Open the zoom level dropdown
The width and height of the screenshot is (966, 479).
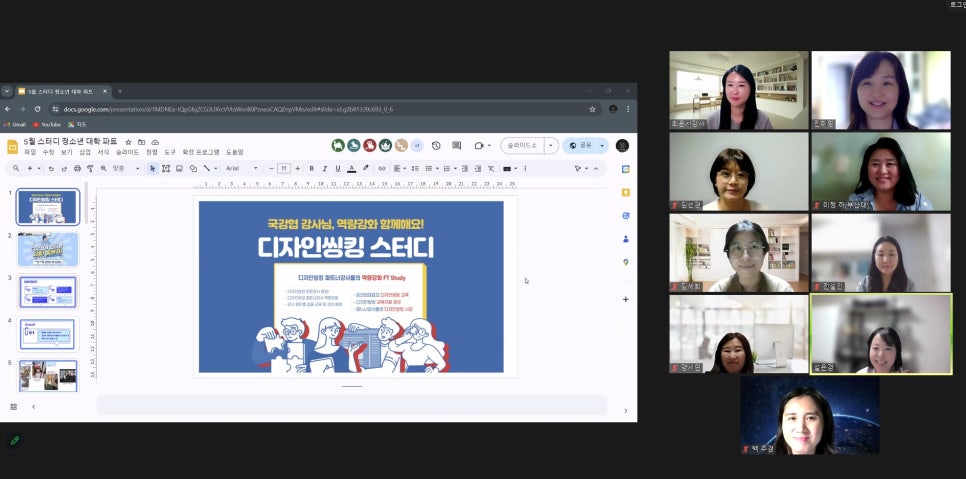pos(124,168)
